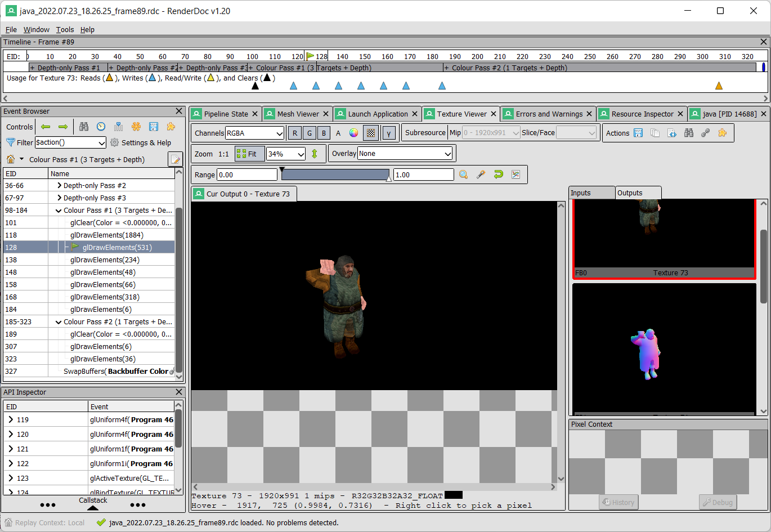Switch to the Pipeline State tab

225,114
